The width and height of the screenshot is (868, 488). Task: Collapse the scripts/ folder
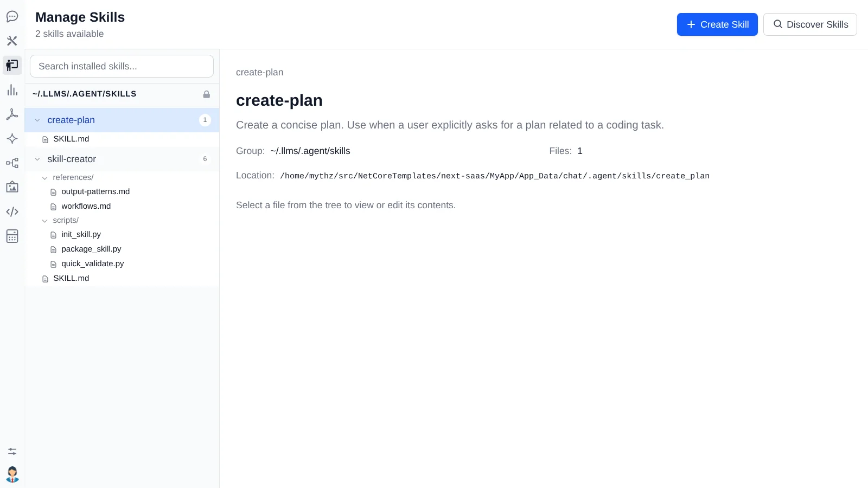[44, 221]
